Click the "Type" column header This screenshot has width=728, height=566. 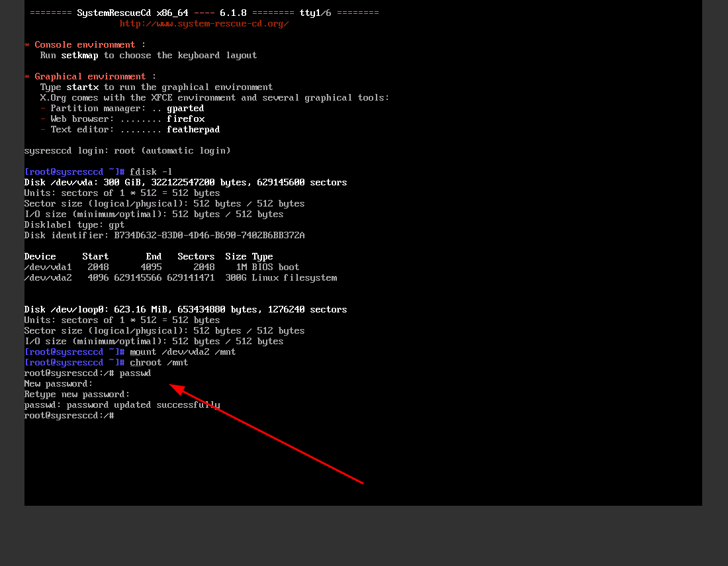point(262,257)
